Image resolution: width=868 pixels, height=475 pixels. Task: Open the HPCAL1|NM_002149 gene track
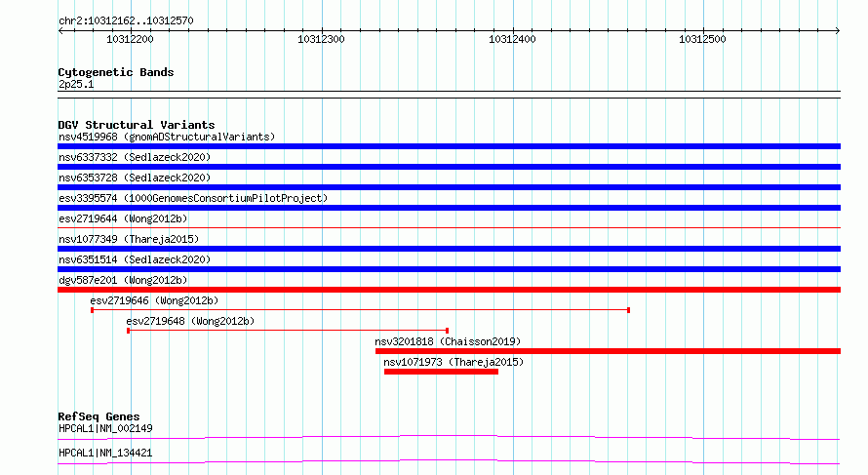click(x=449, y=437)
